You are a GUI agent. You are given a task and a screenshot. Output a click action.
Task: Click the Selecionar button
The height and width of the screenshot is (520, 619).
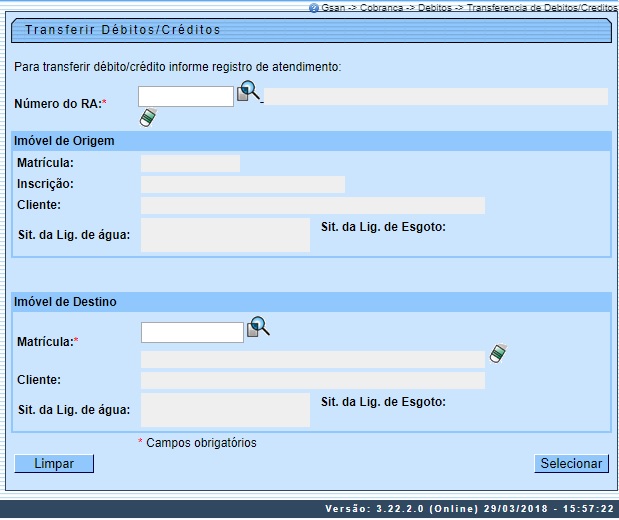pyautogui.click(x=571, y=464)
